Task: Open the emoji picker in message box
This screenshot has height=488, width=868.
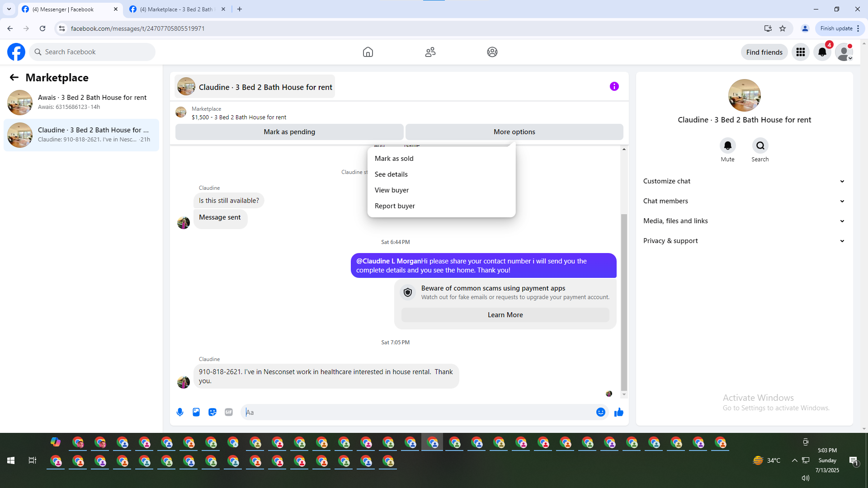Action: tap(600, 412)
